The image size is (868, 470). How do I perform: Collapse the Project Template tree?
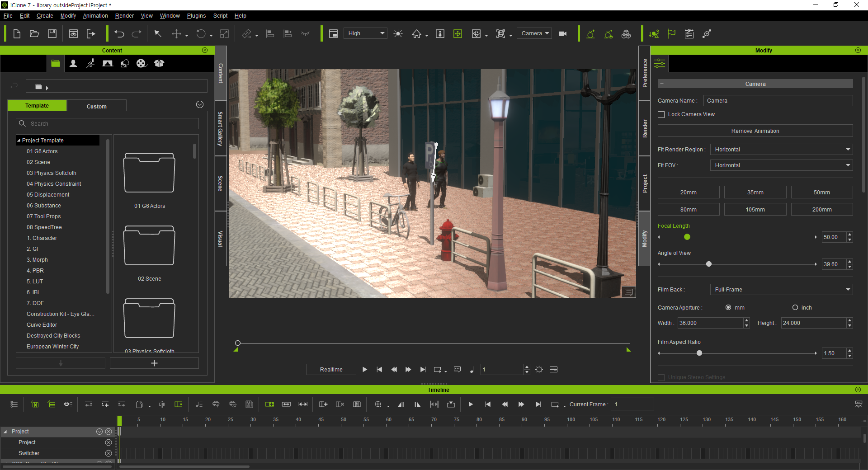click(19, 141)
